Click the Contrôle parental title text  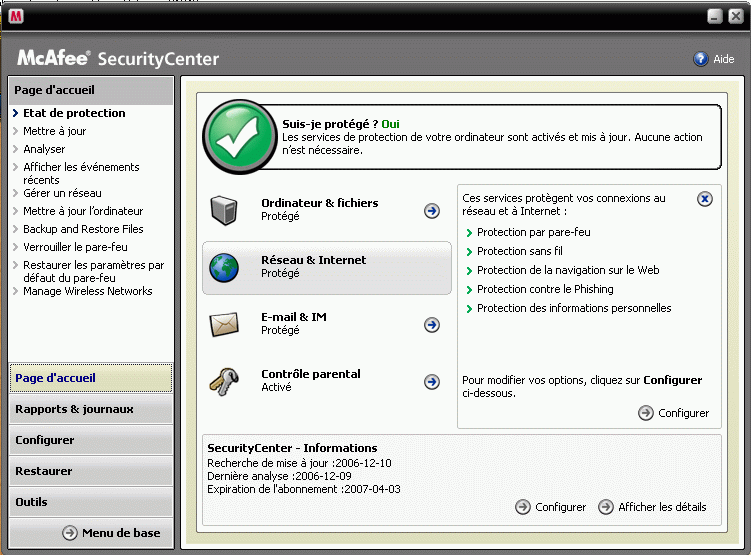(x=311, y=374)
